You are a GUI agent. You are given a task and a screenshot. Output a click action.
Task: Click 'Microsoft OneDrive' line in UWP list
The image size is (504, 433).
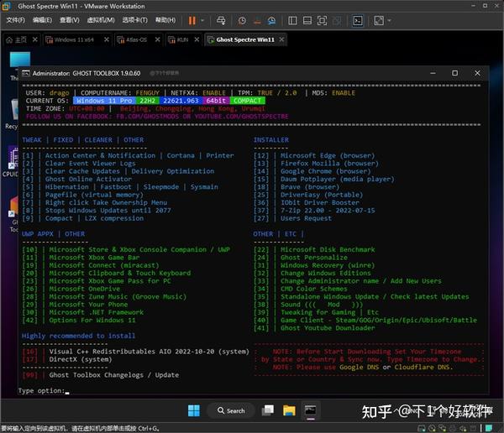(x=84, y=289)
